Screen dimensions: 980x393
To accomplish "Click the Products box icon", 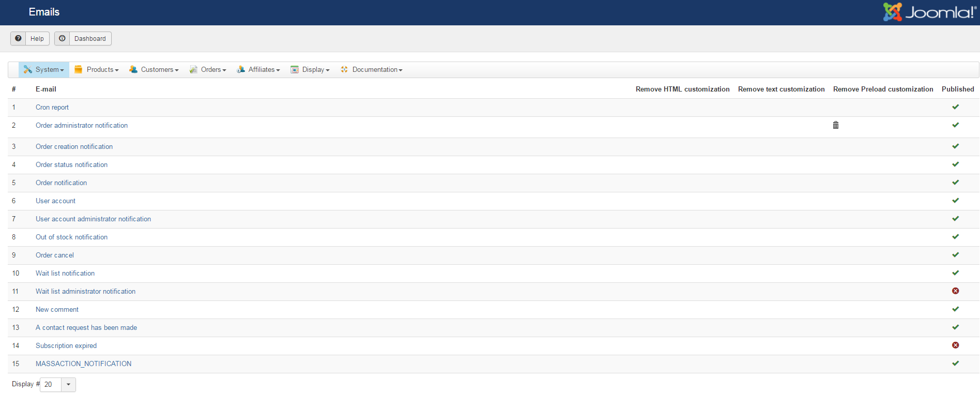I will 79,69.
